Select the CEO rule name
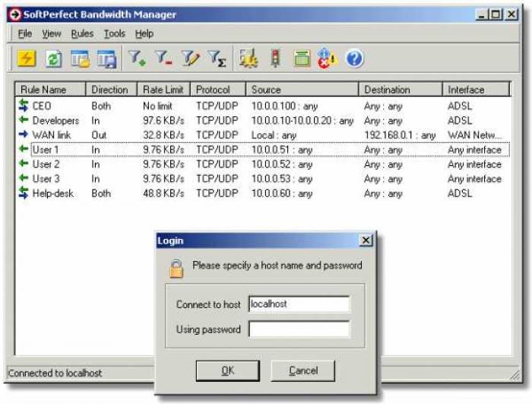 pyautogui.click(x=42, y=106)
